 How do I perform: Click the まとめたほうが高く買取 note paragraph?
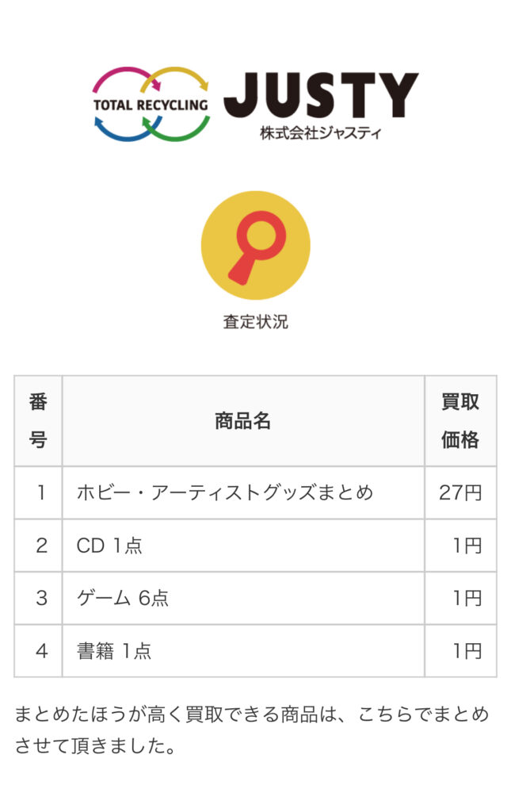click(252, 730)
